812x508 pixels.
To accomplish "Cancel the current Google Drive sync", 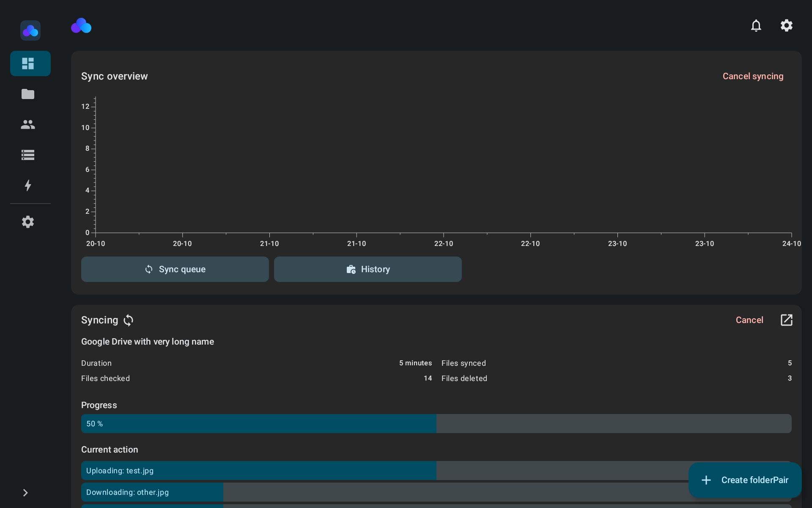I will click(749, 320).
